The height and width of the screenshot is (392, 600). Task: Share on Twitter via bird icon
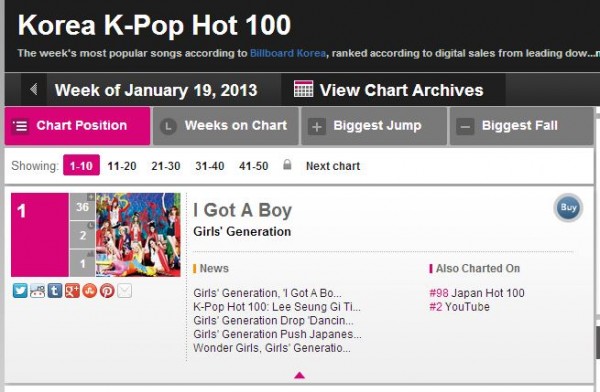[x=20, y=291]
